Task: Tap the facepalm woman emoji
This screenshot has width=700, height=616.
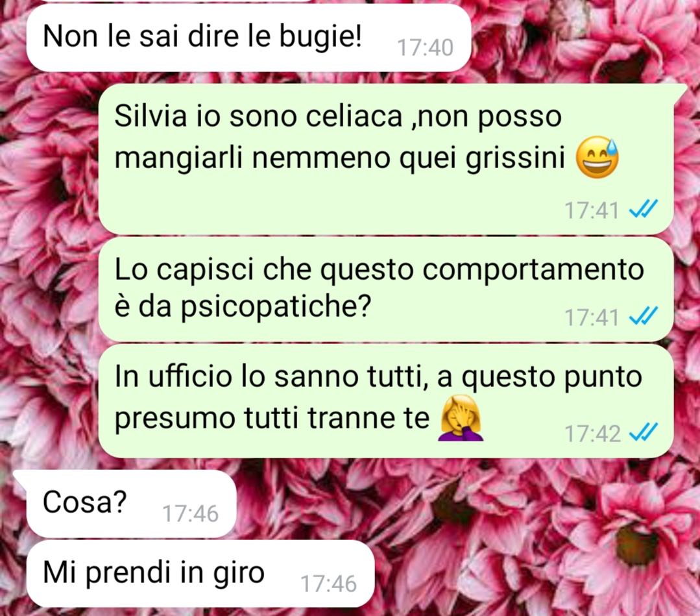Action: tap(462, 418)
